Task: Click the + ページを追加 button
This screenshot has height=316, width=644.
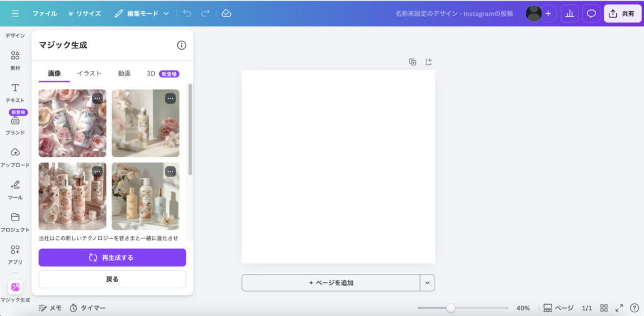Action: [x=331, y=283]
